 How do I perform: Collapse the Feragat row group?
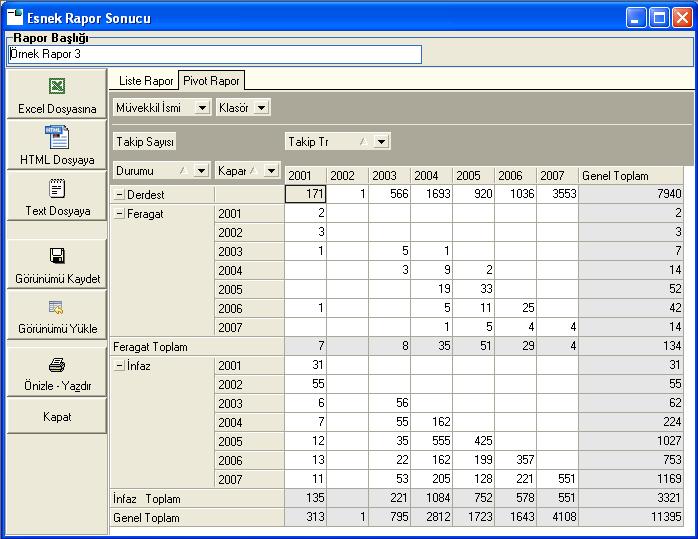[x=119, y=214]
